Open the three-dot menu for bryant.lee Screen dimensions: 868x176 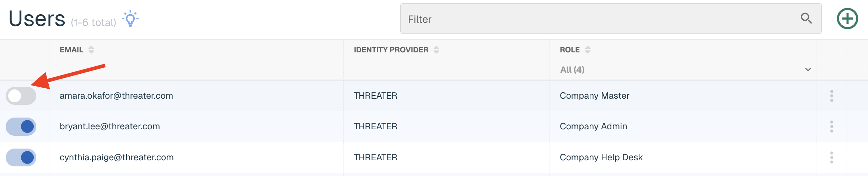tap(832, 126)
